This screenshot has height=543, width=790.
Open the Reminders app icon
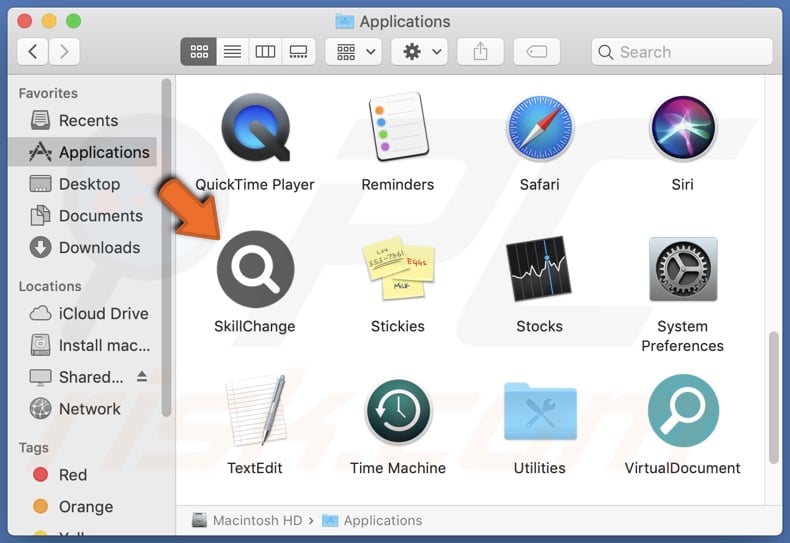pyautogui.click(x=398, y=127)
